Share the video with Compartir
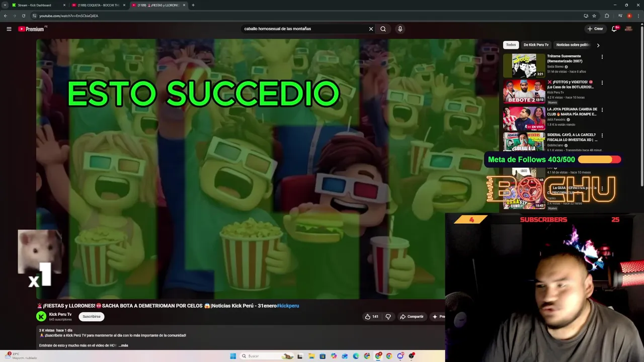This screenshot has height=362, width=644. click(x=412, y=316)
